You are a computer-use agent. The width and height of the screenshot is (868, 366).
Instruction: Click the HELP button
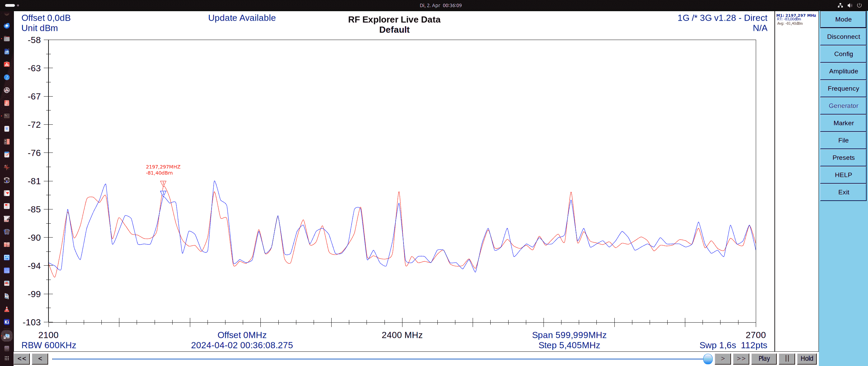[843, 175]
